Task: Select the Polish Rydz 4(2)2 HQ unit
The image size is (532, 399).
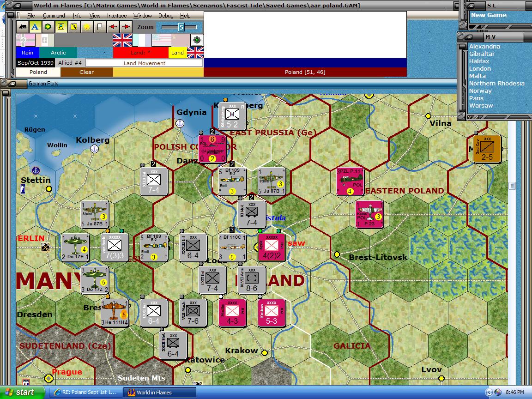Action: (x=272, y=247)
